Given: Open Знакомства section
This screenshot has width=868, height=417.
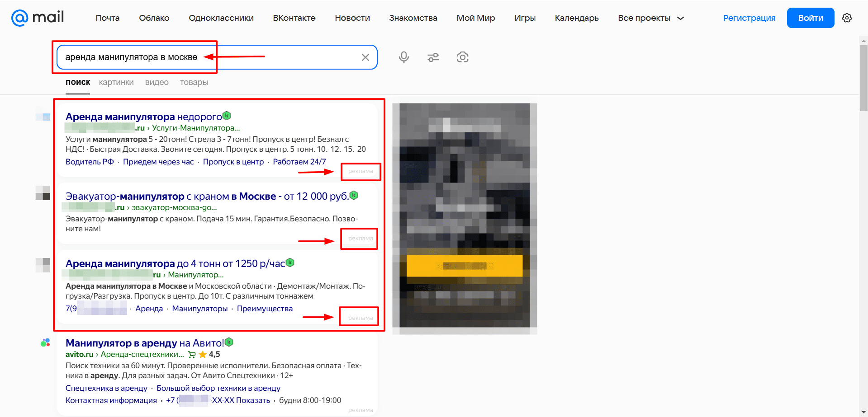Looking at the screenshot, I should point(413,18).
